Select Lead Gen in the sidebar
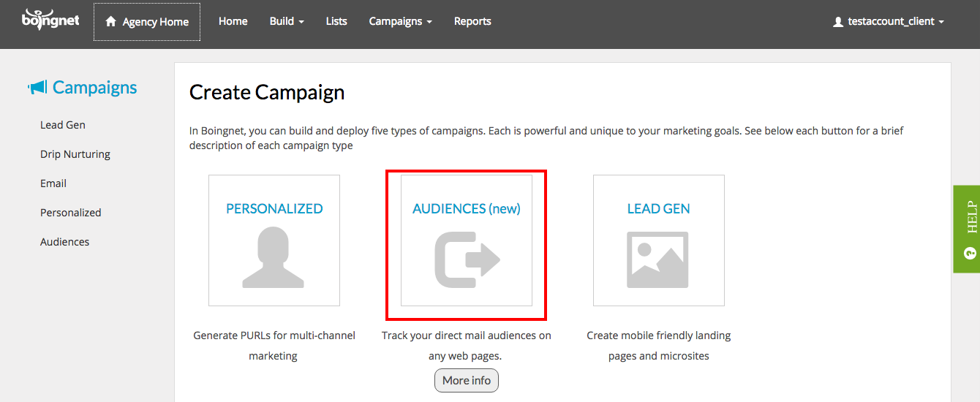Screen dimensions: 980x402 (x=63, y=125)
